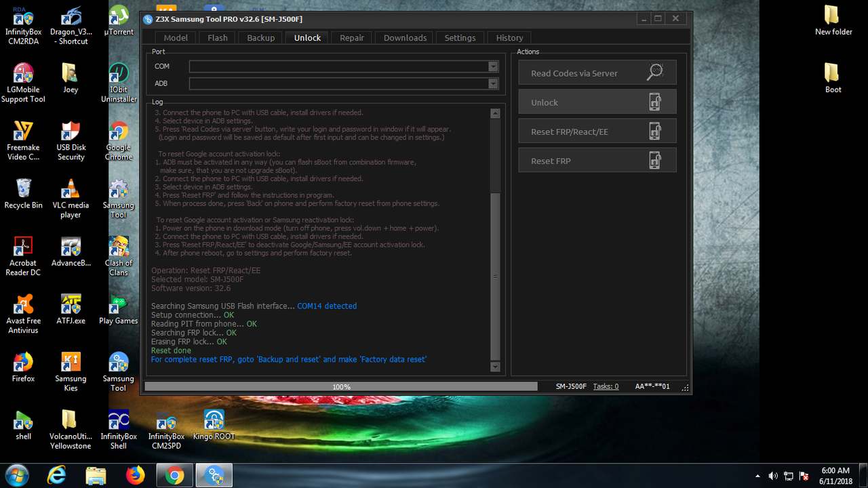View the History tab
868x488 pixels.
[509, 38]
